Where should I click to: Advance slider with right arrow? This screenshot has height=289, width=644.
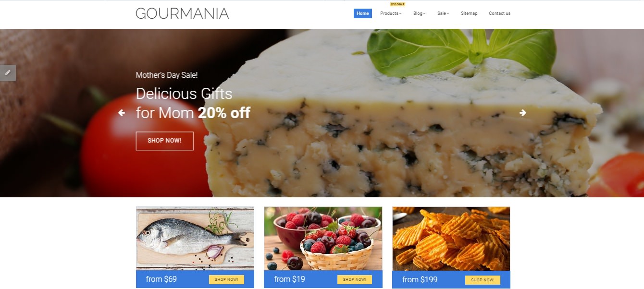(523, 113)
